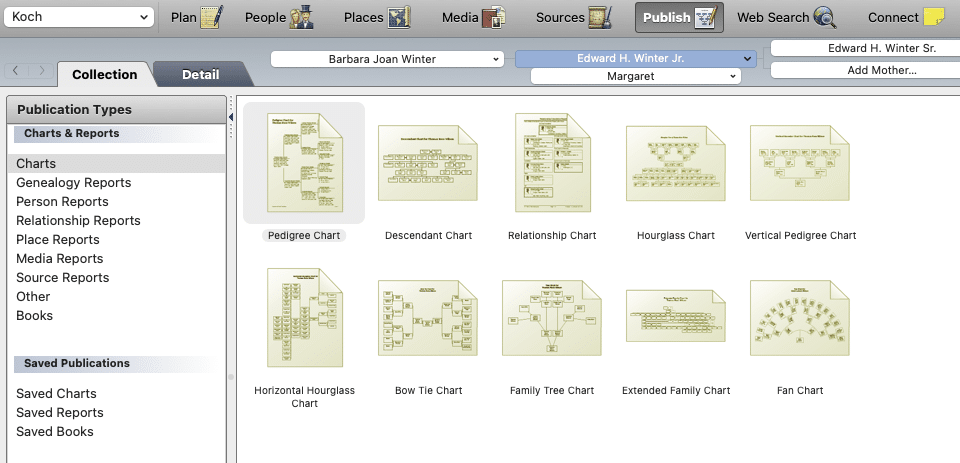Click the Add Mother button
Image resolution: width=960 pixels, height=463 pixels.
click(867, 70)
